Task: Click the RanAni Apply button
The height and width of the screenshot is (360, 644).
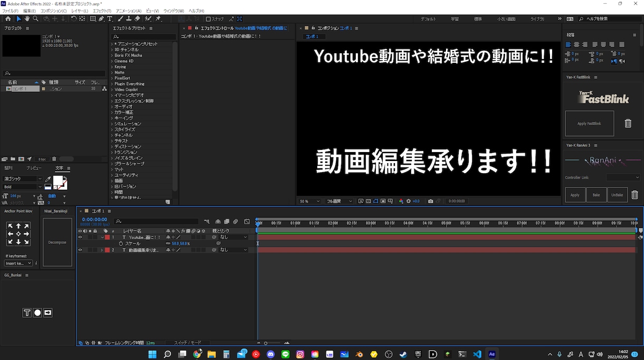Action: (575, 195)
